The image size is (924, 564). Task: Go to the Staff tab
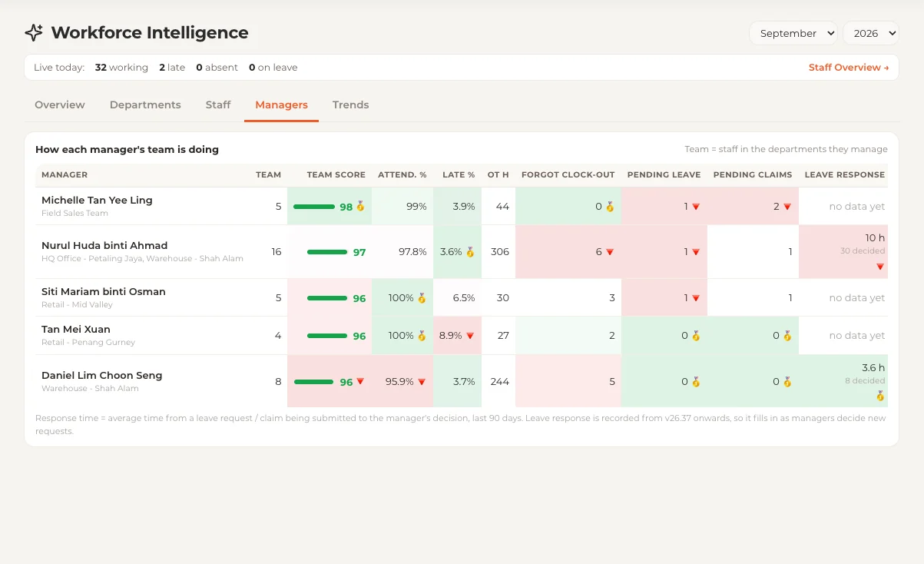point(218,105)
